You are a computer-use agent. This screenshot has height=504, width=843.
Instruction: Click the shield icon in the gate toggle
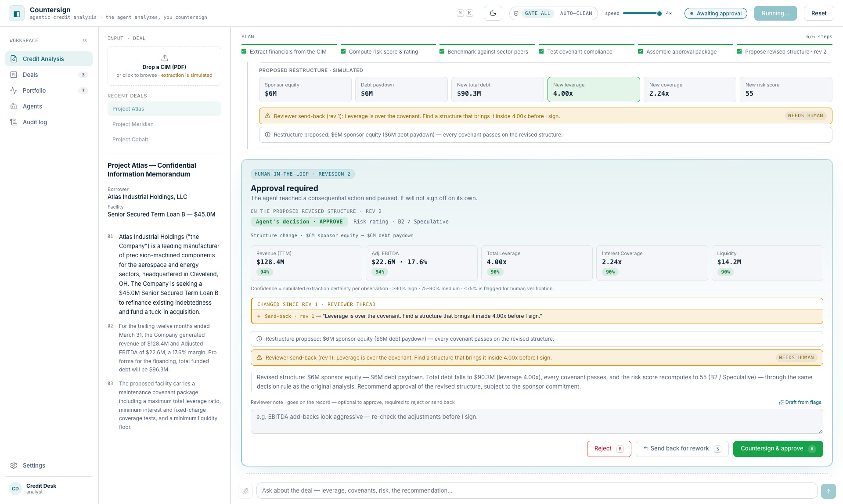pos(516,13)
